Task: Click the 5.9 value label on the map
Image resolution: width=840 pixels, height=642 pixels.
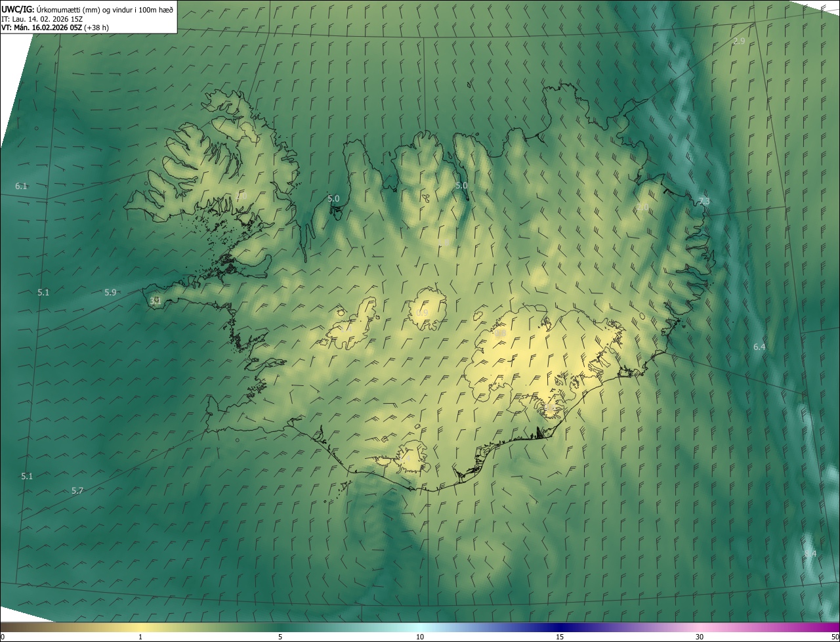Action: pos(110,292)
